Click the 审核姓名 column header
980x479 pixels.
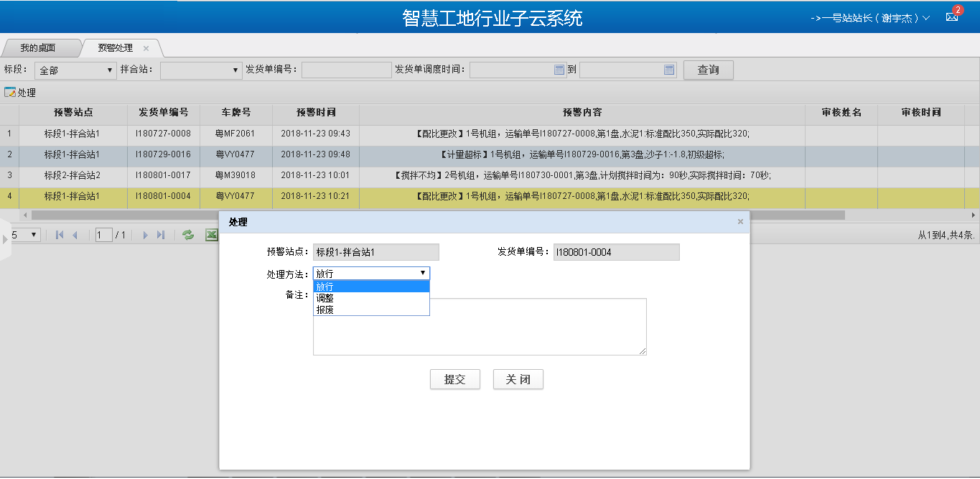click(841, 113)
